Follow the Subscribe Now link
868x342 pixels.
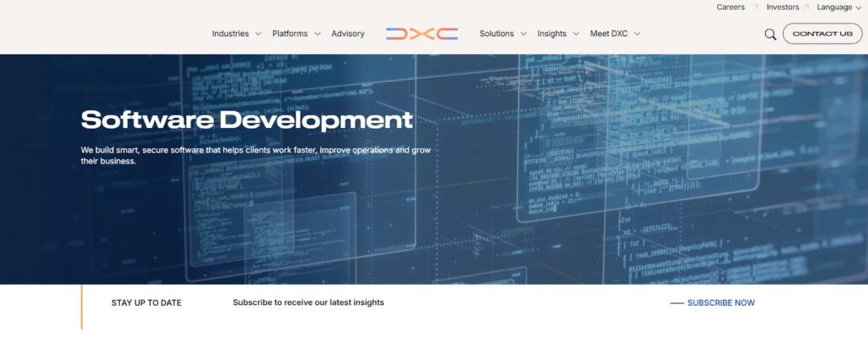pos(721,303)
